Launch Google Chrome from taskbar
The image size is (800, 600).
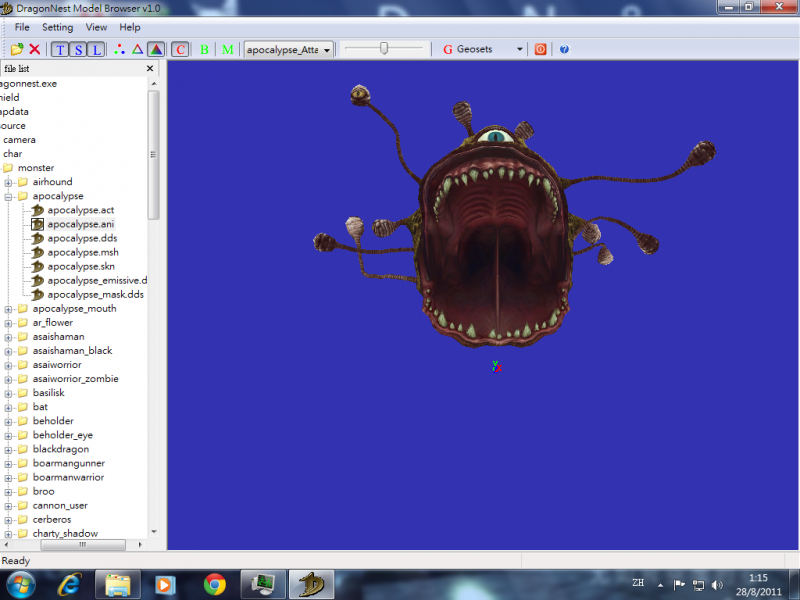214,585
